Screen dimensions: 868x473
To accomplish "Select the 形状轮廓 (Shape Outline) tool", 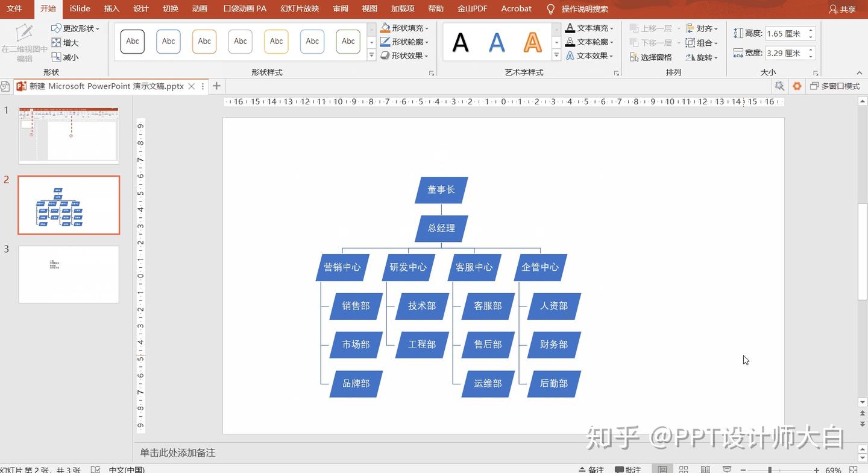I will pyautogui.click(x=403, y=42).
